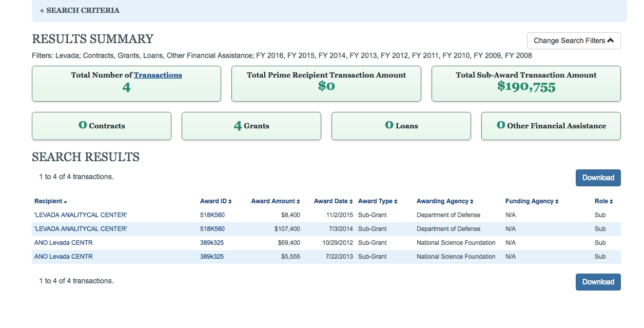Image resolution: width=644 pixels, height=328 pixels.
Task: Sort by Award Type column icon
Action: click(x=396, y=202)
